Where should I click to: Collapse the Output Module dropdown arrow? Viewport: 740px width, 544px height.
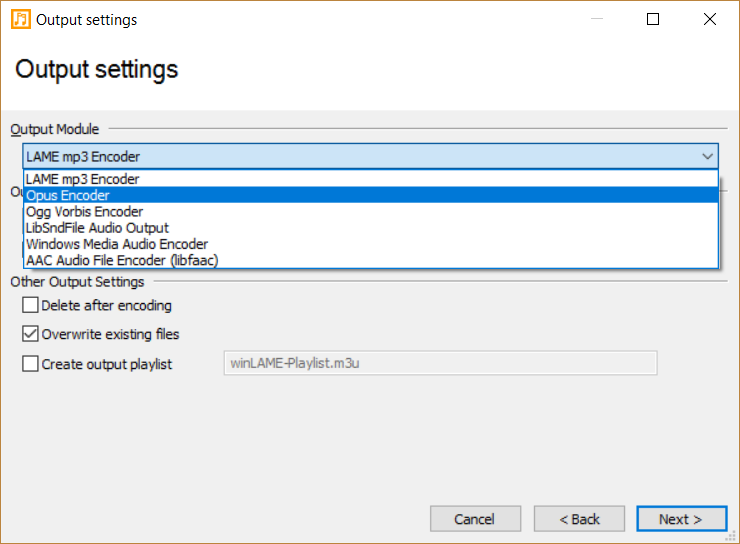(x=707, y=156)
